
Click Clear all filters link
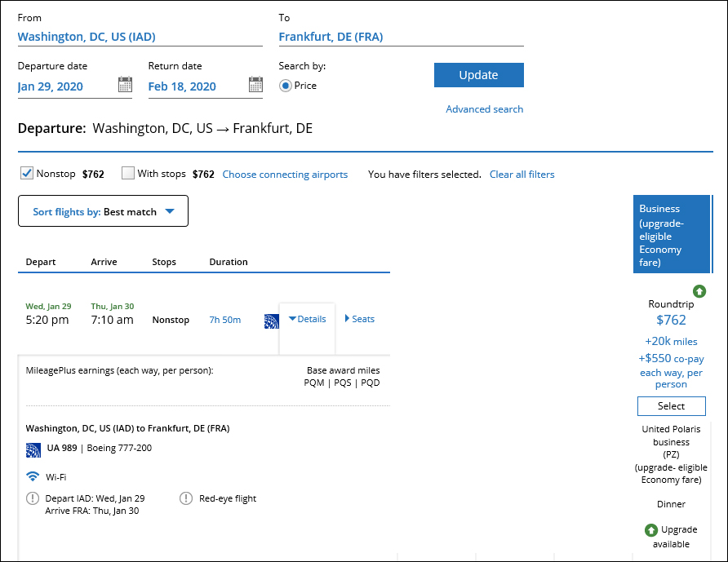click(522, 175)
